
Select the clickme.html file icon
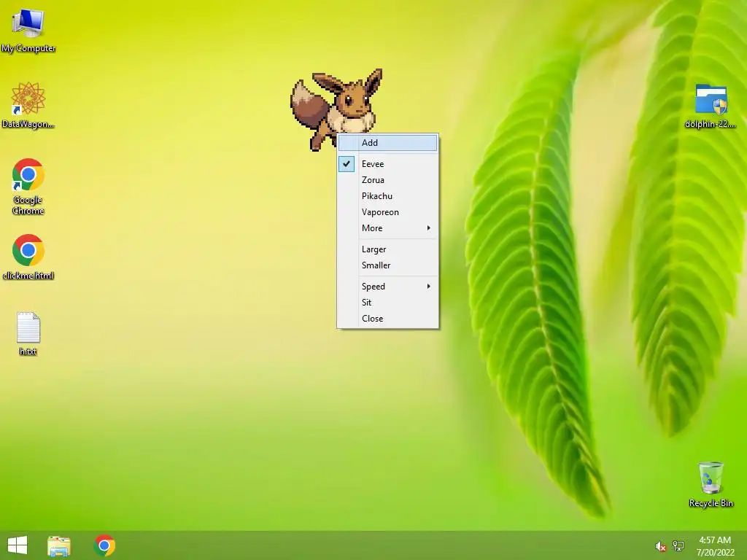point(28,257)
